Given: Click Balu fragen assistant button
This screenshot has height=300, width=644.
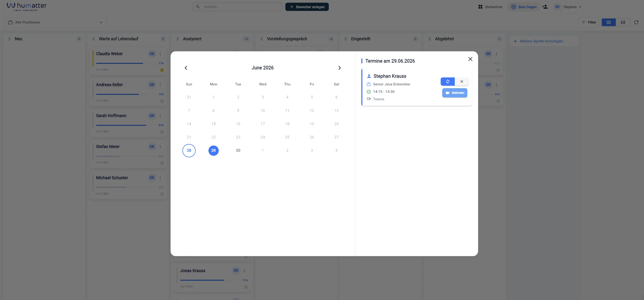Looking at the screenshot, I should (x=524, y=7).
